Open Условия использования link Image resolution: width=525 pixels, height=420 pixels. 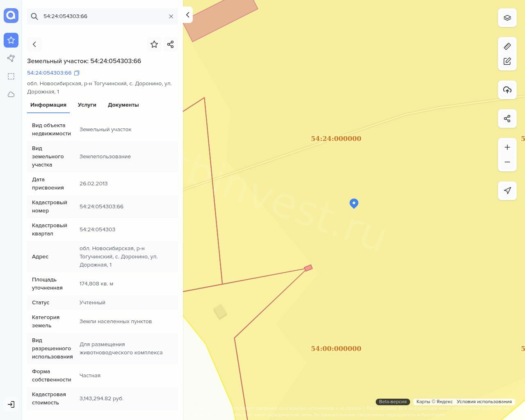[484, 402]
